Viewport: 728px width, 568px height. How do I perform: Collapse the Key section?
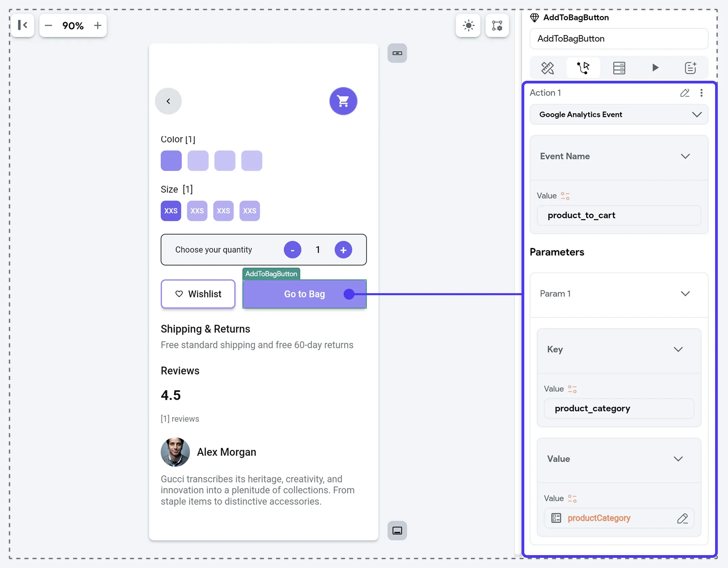coord(678,349)
